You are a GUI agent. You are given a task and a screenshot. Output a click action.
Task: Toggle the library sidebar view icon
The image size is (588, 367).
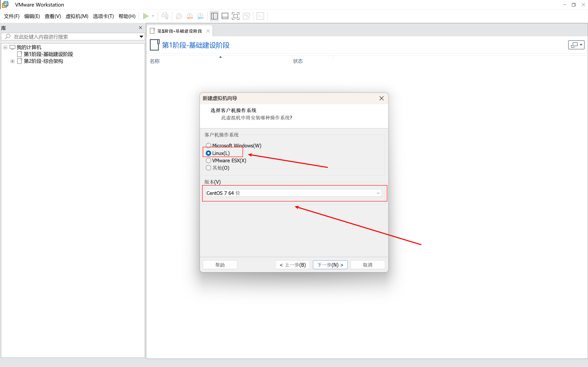tap(214, 16)
